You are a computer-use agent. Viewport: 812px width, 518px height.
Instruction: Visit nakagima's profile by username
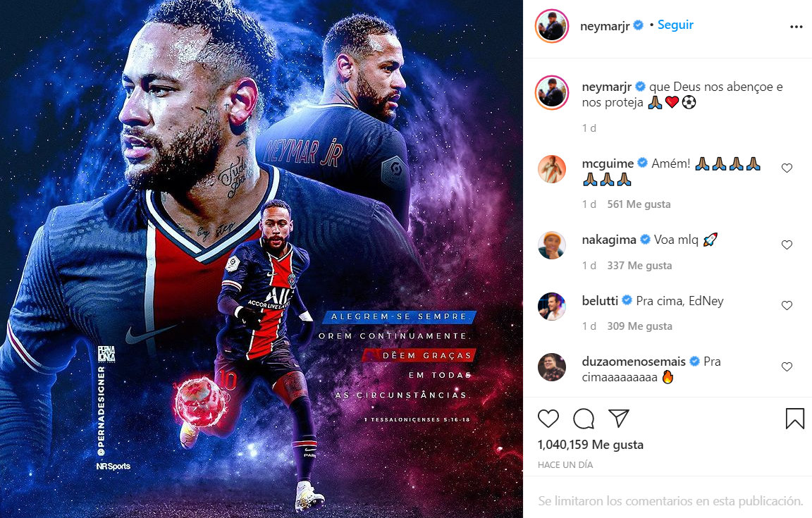[609, 240]
